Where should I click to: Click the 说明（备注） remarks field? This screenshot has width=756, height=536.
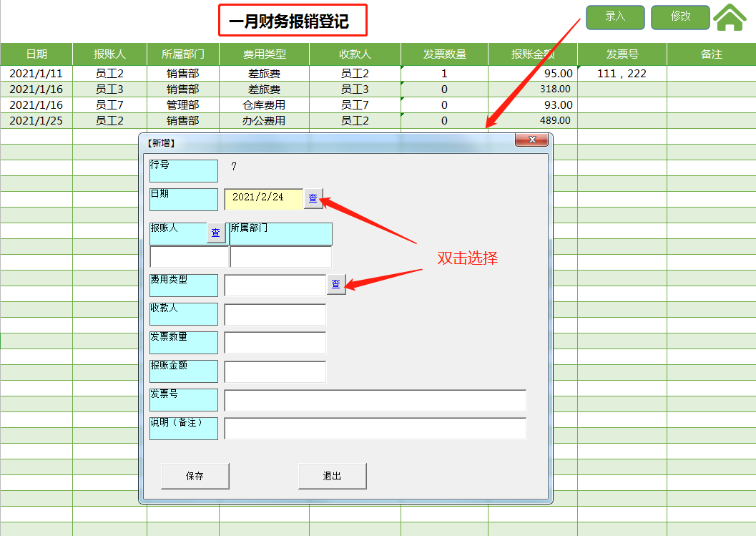[x=375, y=429]
